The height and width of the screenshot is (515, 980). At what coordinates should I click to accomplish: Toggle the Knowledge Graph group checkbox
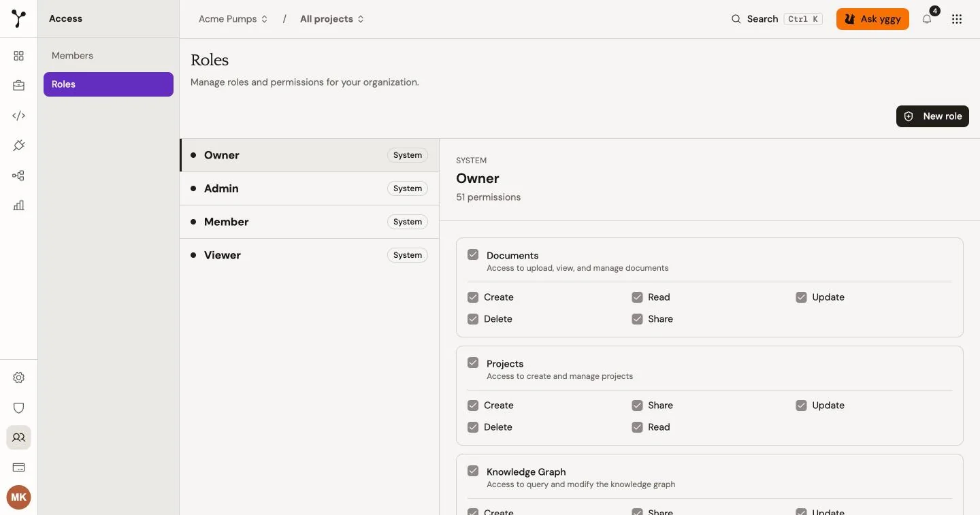(x=473, y=471)
